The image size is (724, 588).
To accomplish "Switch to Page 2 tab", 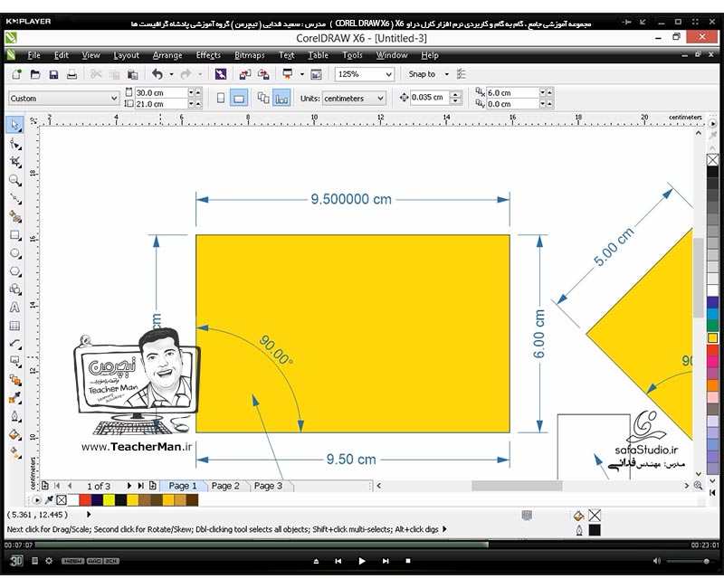I will point(225,486).
